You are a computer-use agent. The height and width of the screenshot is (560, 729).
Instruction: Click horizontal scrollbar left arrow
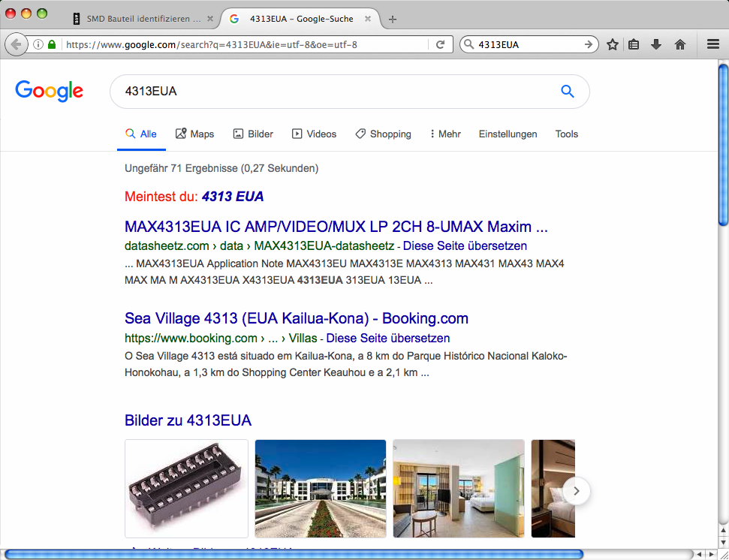[x=699, y=555]
